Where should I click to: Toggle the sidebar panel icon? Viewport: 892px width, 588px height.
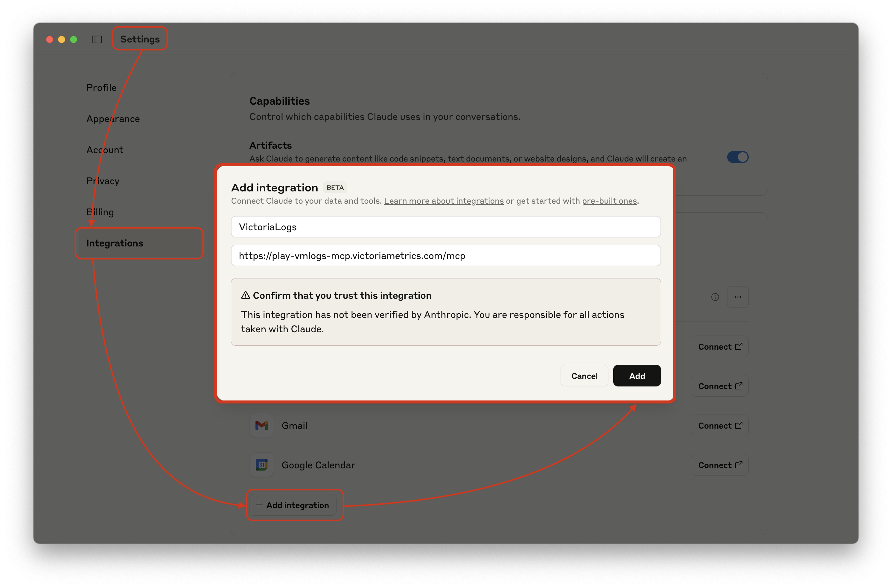coord(97,39)
